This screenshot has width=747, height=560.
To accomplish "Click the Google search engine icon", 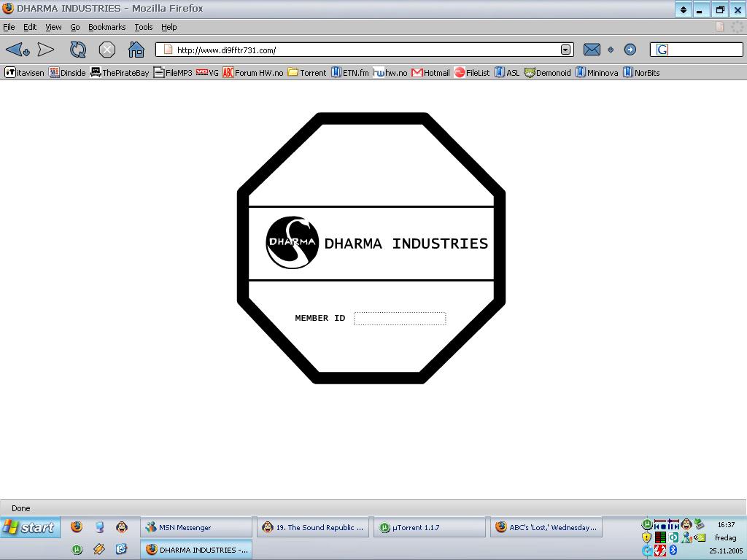I will (662, 50).
